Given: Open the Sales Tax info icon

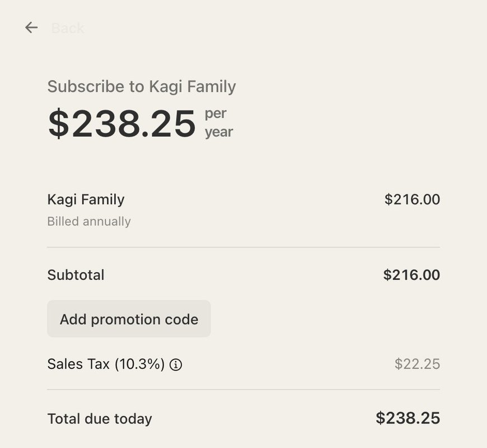Looking at the screenshot, I should [176, 365].
